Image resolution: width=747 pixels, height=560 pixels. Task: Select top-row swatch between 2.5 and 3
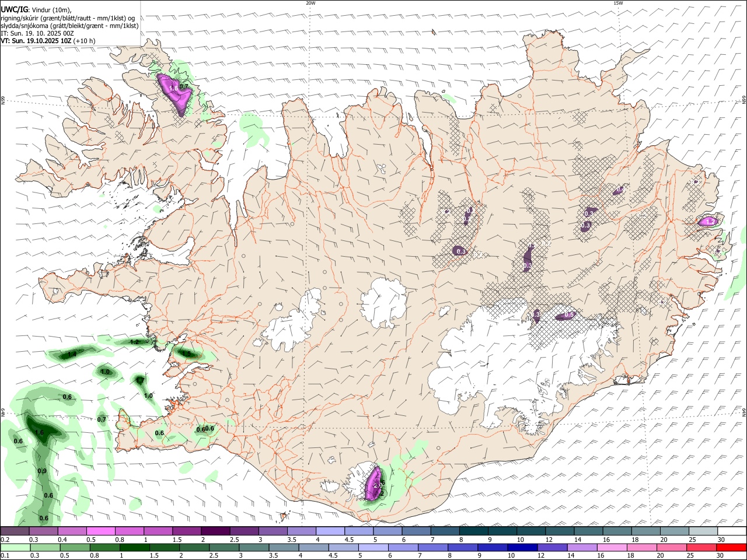click(244, 531)
